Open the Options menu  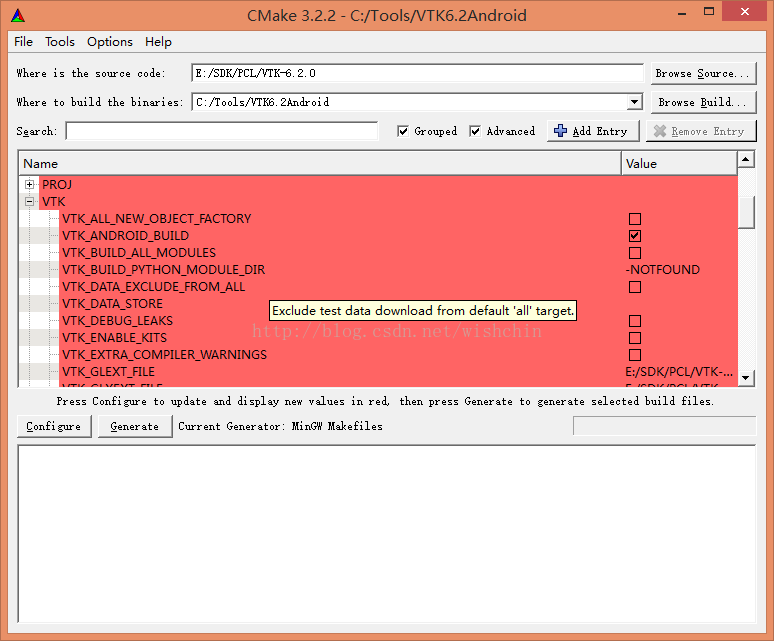coord(110,42)
